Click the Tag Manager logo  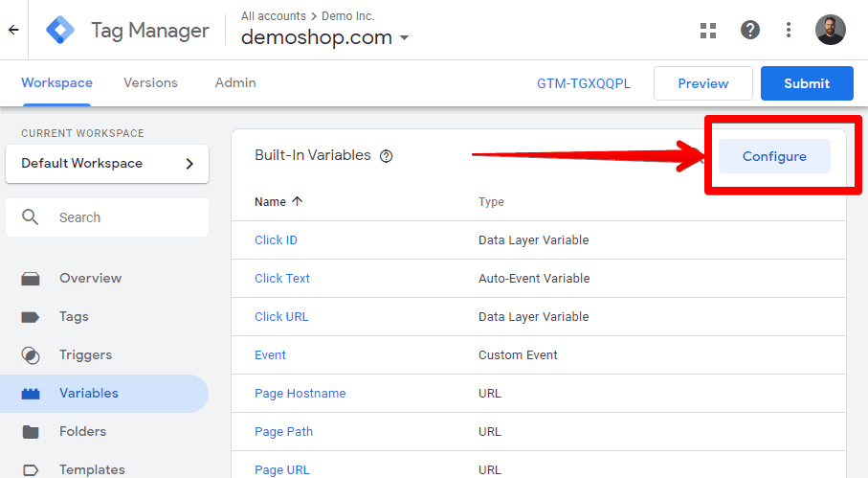[x=60, y=30]
